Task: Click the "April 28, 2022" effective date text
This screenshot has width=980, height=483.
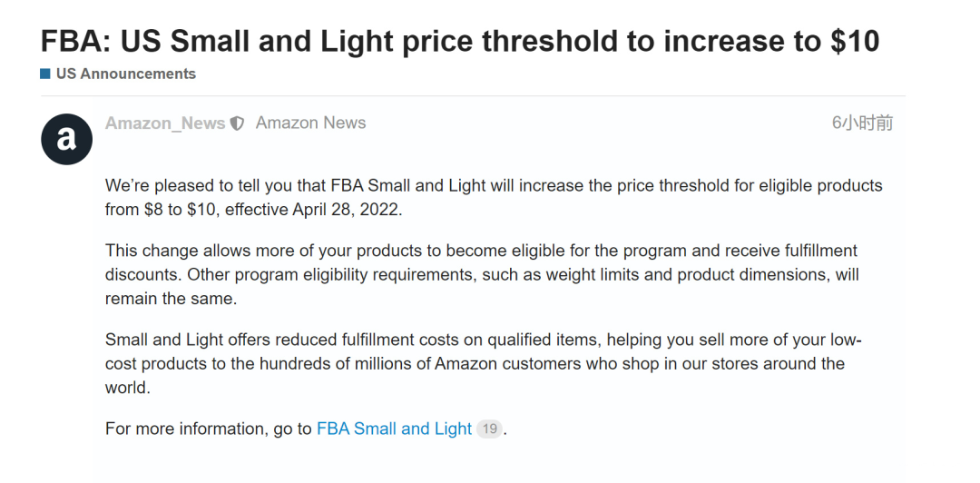Action: click(x=345, y=209)
